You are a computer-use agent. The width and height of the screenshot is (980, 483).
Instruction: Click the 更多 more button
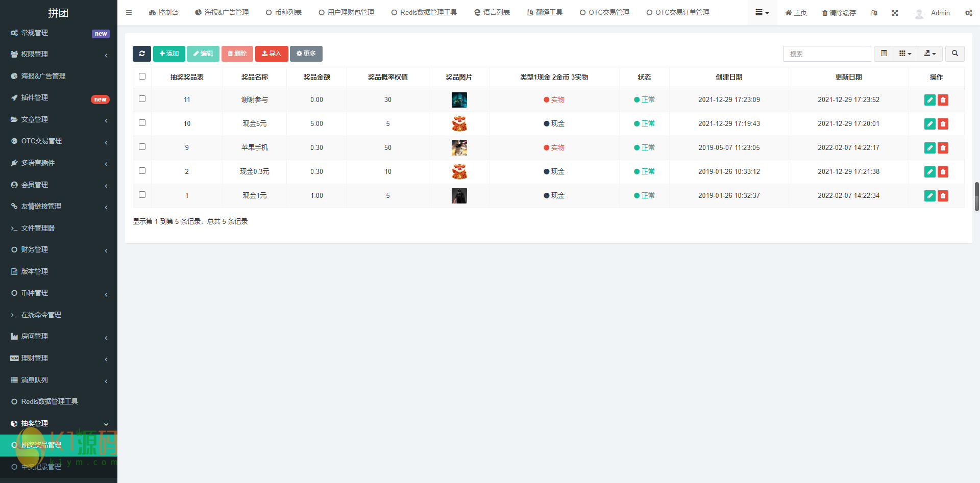pos(306,54)
